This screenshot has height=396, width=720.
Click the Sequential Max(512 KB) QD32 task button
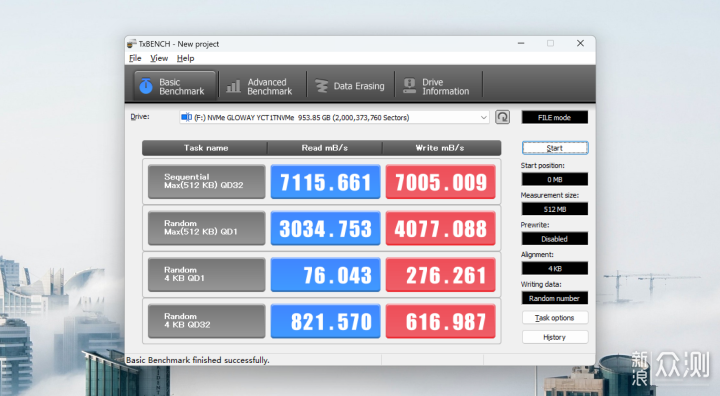[207, 181]
